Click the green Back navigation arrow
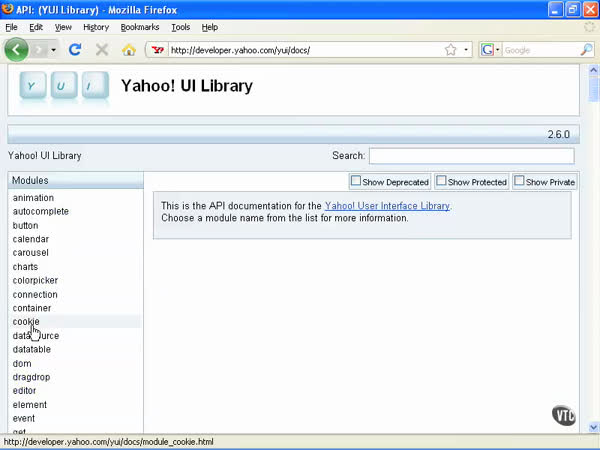Screen dimensions: 600x450 (17, 49)
